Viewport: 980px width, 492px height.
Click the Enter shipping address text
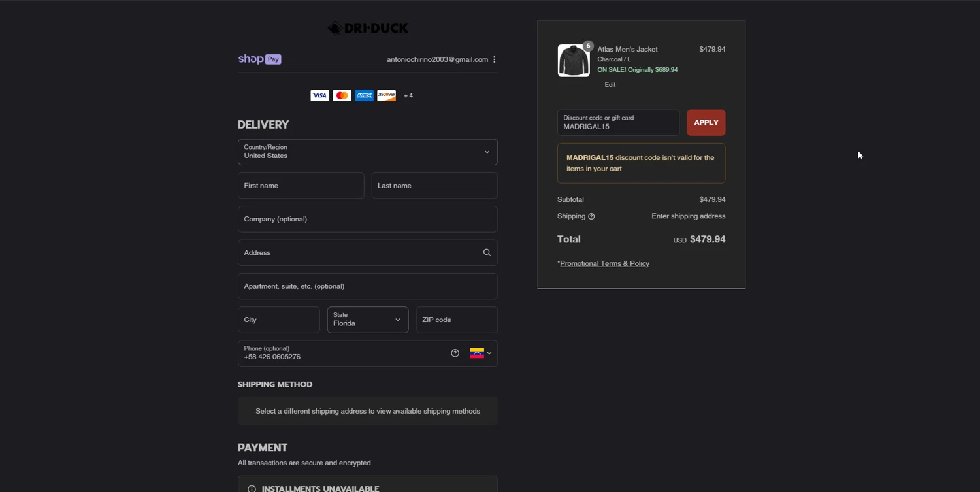click(688, 216)
